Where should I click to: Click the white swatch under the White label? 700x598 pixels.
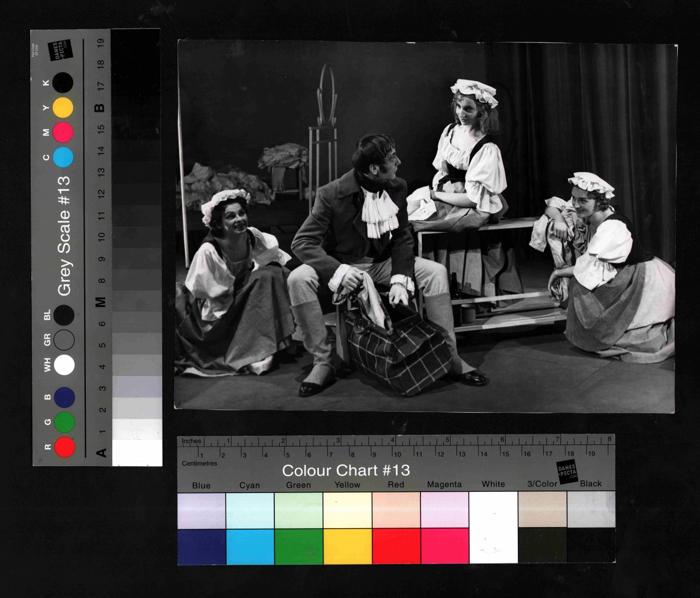[x=493, y=527]
